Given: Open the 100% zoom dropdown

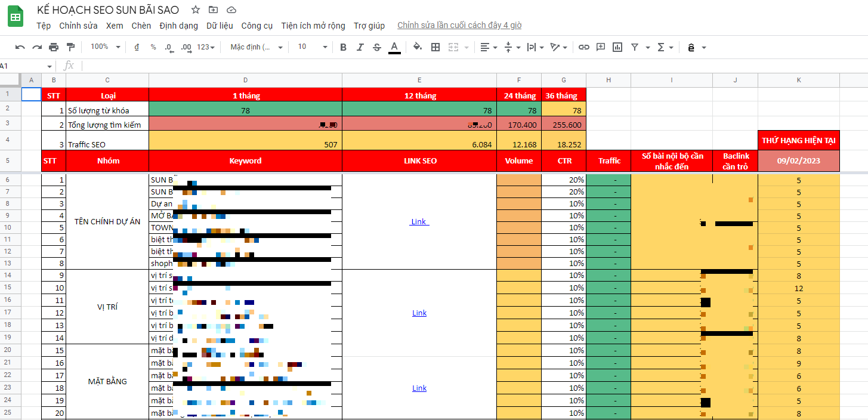Looking at the screenshot, I should click(x=105, y=47).
